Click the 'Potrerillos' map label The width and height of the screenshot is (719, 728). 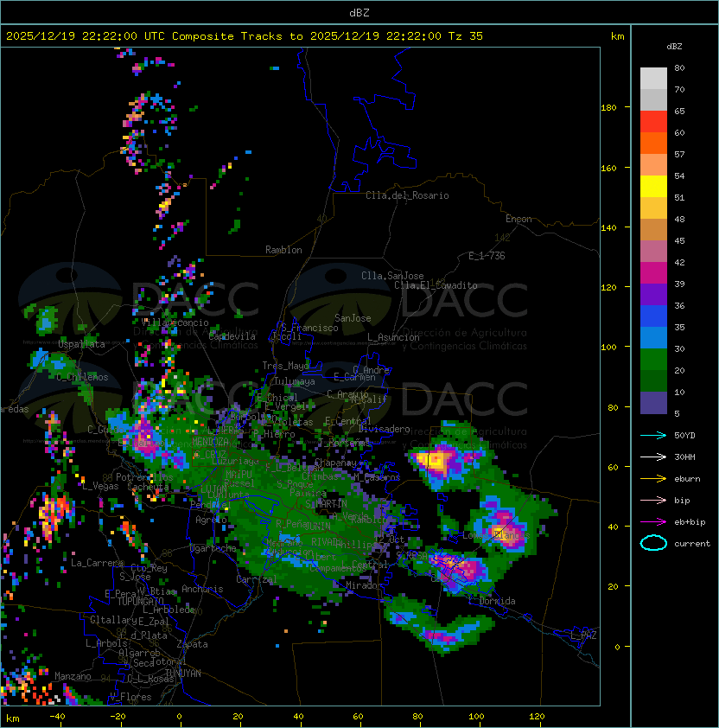(x=144, y=477)
